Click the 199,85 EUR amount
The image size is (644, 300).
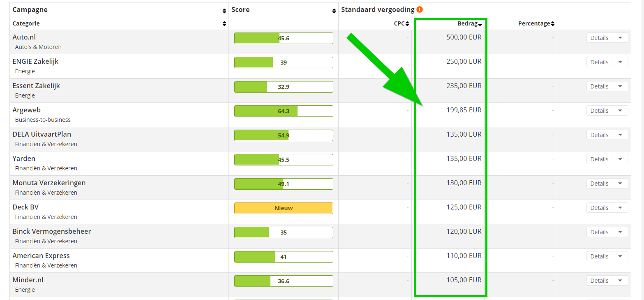tap(464, 110)
